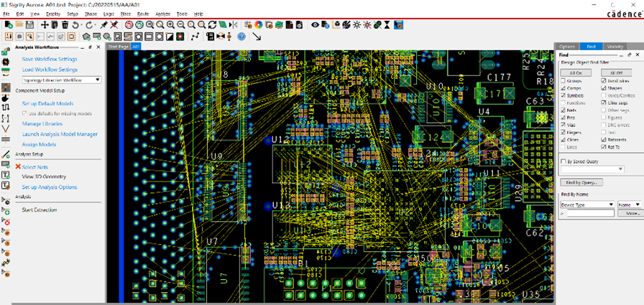Click the add polygon shape icon
644x305 pixels.
coord(86,37)
